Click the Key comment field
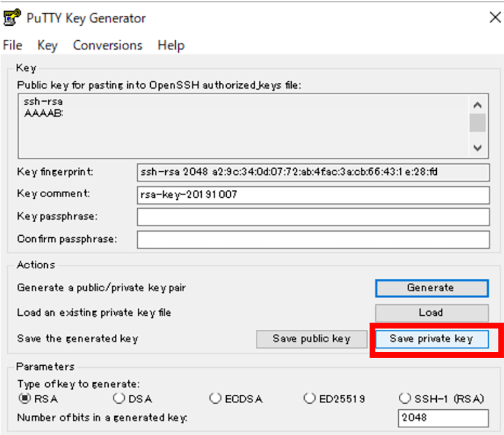 point(313,195)
